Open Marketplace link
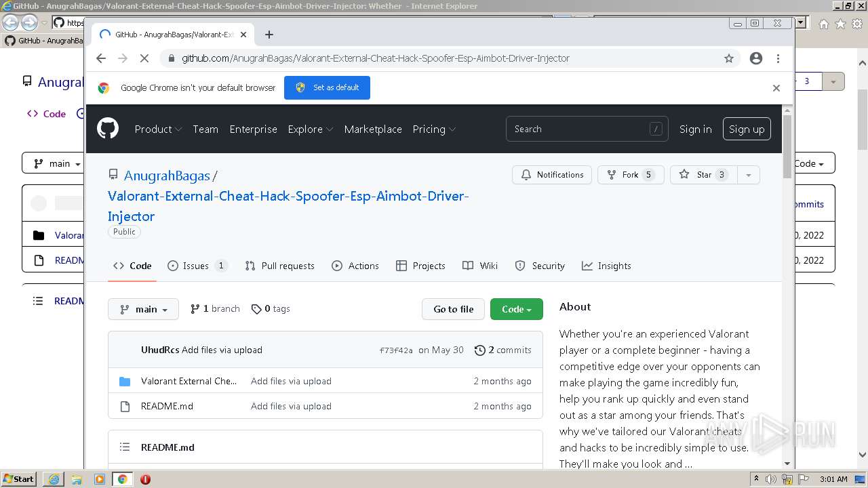 (373, 129)
